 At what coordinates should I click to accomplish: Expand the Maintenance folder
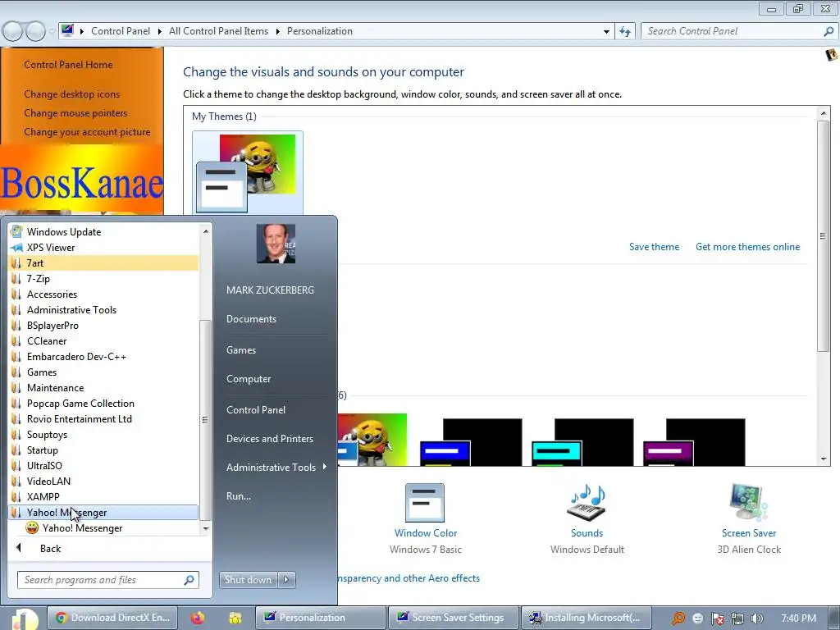[103, 387]
